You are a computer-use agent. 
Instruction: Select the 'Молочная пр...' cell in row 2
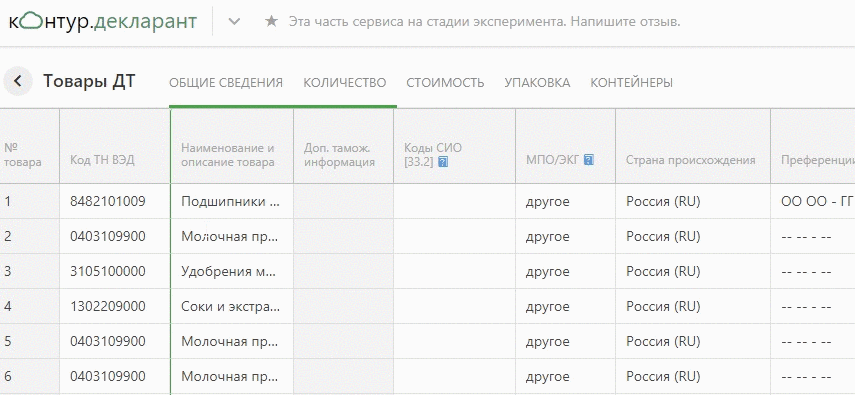[232, 236]
